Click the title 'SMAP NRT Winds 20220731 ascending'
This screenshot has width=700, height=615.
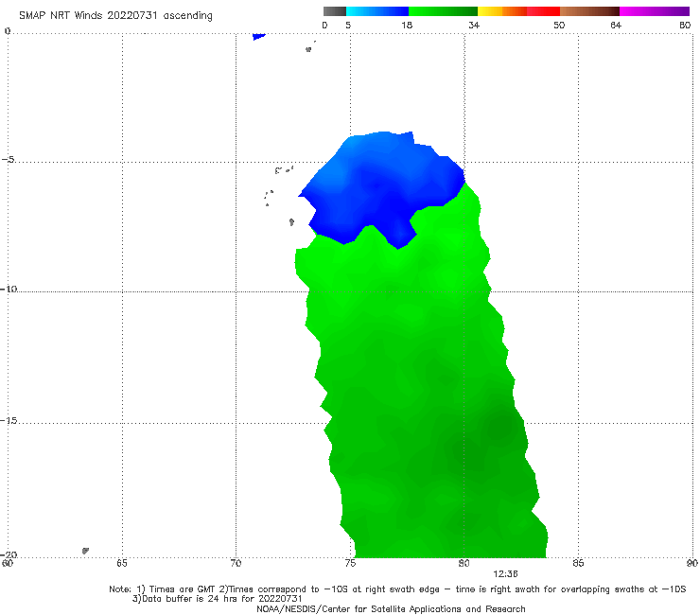coord(115,15)
